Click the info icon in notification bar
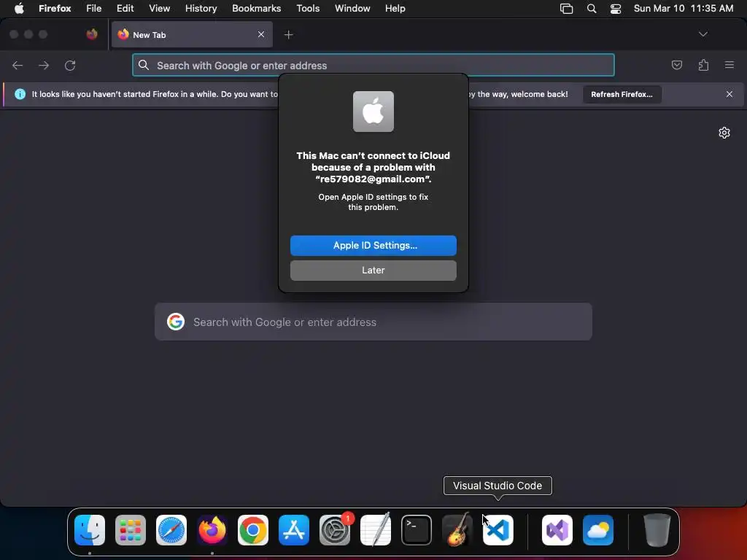The width and height of the screenshot is (747, 560). pos(20,94)
